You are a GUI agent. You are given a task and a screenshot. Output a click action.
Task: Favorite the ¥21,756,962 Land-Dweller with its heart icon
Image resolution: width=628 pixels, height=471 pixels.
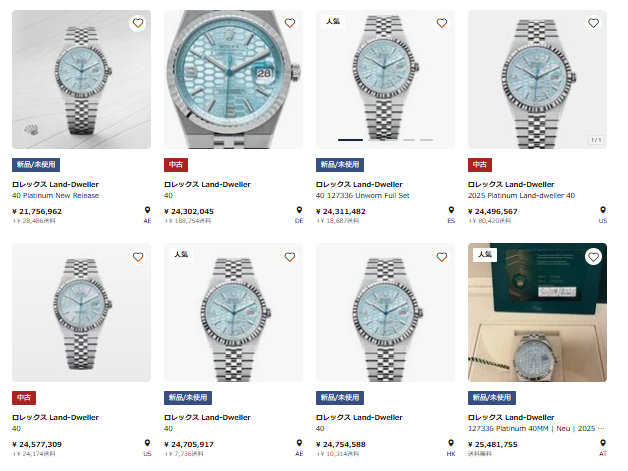pyautogui.click(x=138, y=23)
